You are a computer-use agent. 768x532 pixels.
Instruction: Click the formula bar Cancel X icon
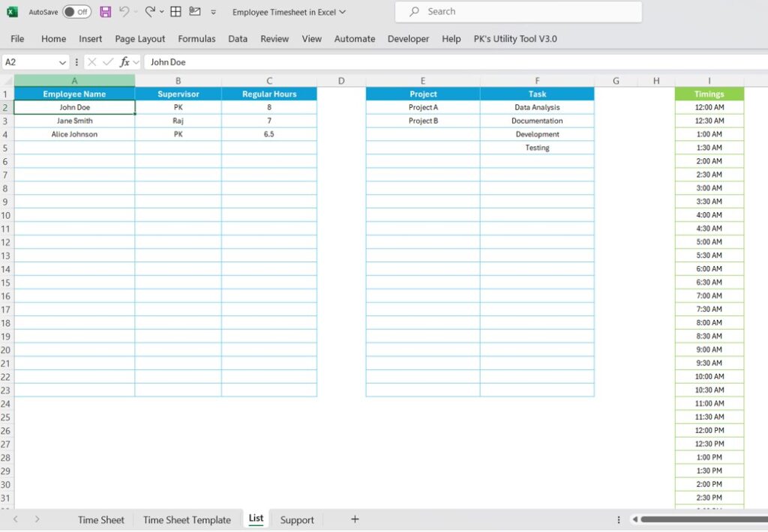click(91, 61)
